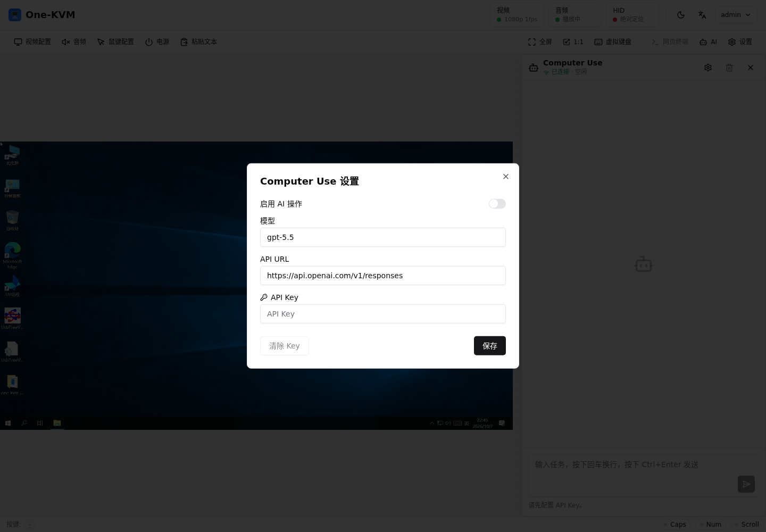This screenshot has height=532, width=766.
Task: Click the 模型 field containing gpt-5.5
Action: coord(382,237)
